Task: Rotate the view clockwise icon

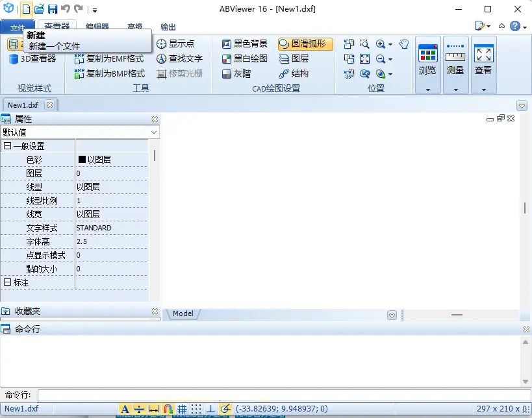Action: pos(349,58)
